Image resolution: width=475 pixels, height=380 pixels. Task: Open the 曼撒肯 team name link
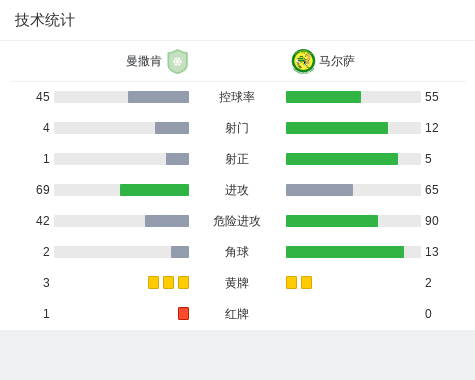(144, 61)
